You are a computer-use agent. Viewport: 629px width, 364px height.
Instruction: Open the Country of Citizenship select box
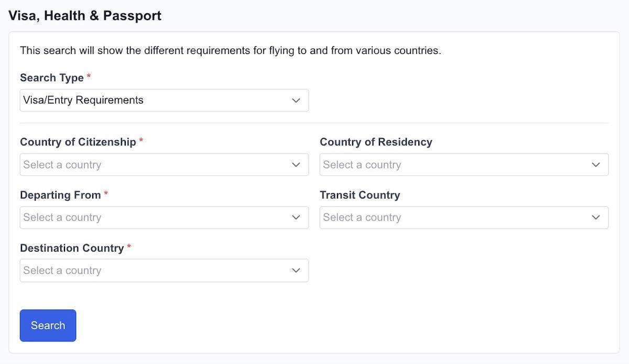click(157, 164)
